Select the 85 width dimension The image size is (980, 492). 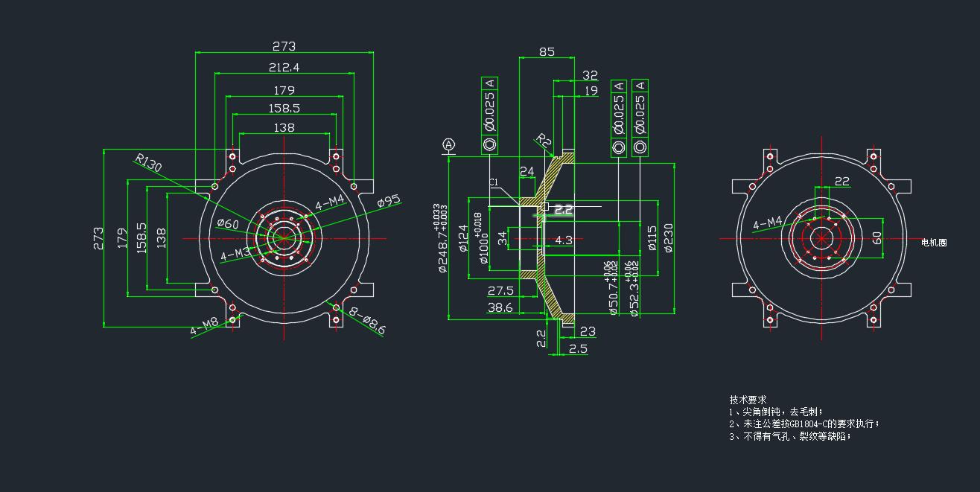click(x=547, y=52)
